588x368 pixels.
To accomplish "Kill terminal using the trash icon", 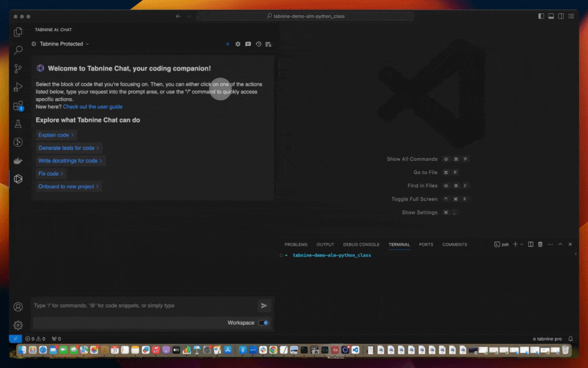I will (x=540, y=244).
